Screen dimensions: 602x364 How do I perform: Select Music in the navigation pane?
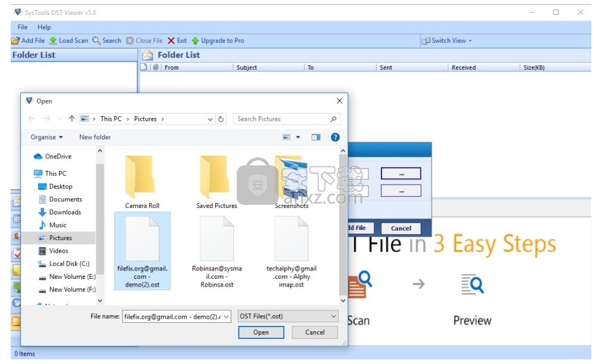[x=52, y=225]
